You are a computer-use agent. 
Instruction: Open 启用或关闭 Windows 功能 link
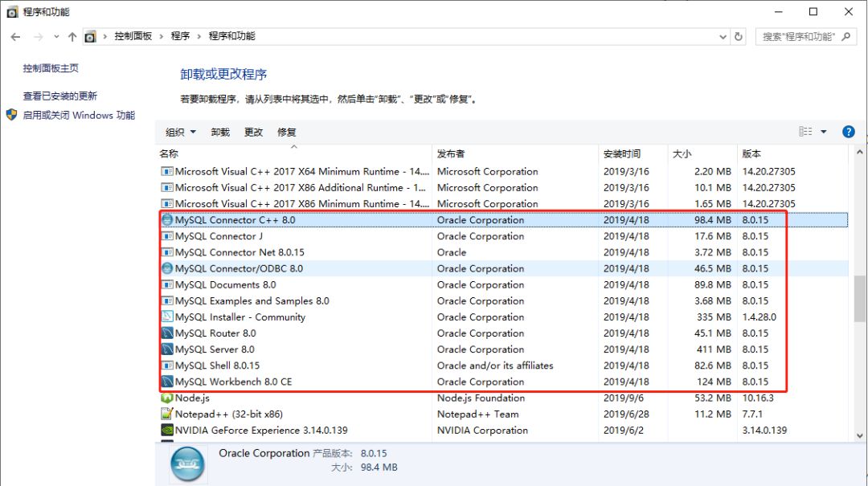pos(79,115)
